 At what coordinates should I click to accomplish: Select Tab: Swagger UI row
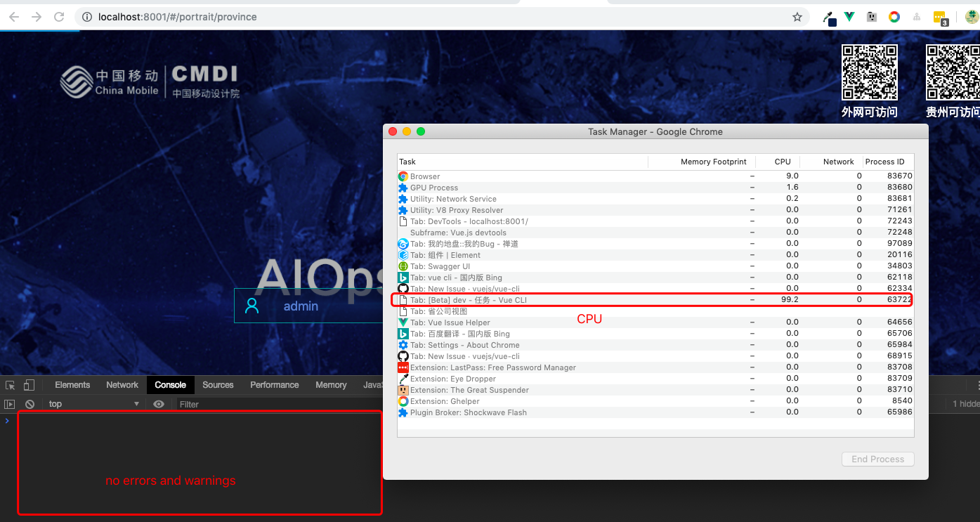(x=655, y=266)
